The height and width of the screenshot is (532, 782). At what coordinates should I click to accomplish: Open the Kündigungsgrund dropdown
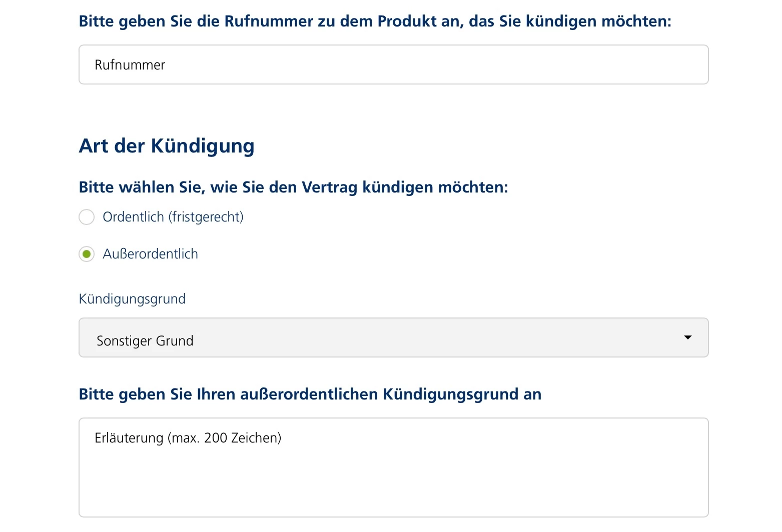(393, 338)
